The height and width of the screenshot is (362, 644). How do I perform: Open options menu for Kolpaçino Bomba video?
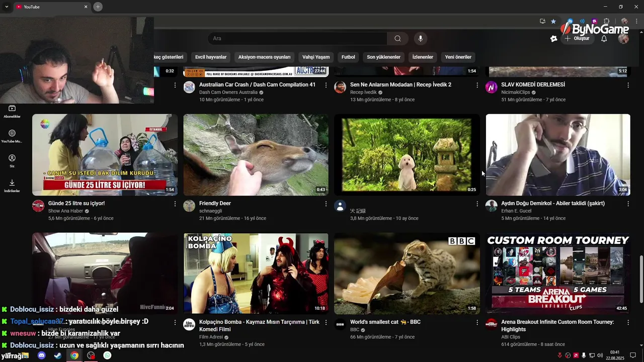326,322
